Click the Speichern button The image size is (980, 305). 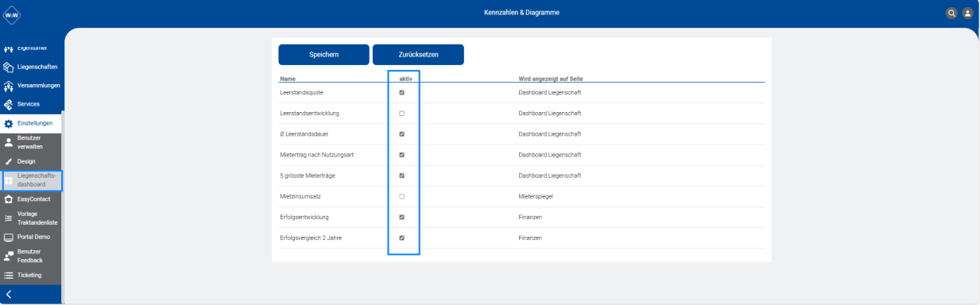[323, 54]
